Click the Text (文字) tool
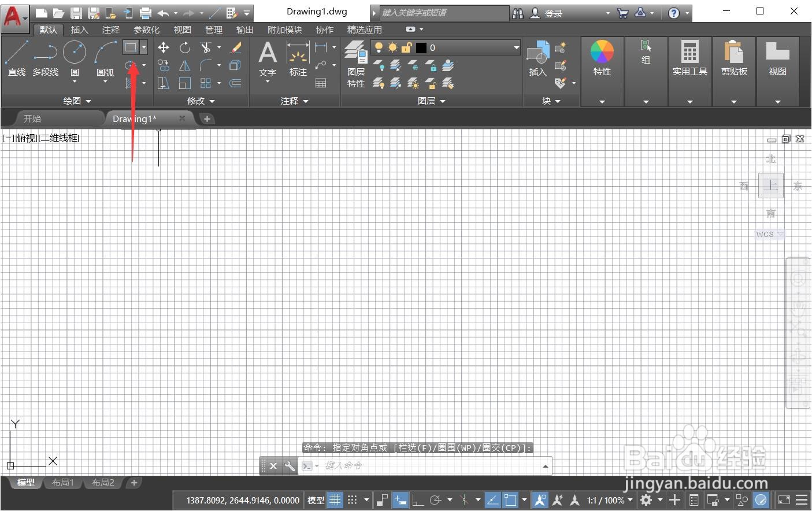 click(267, 60)
